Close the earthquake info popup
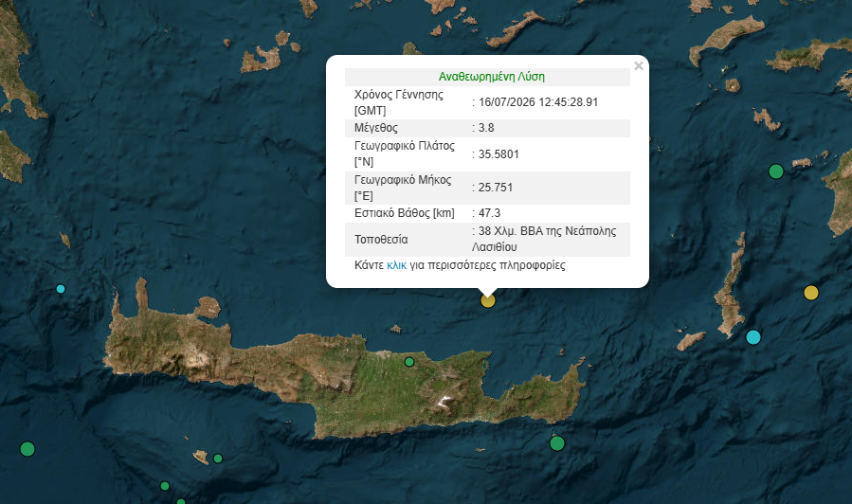Image resolution: width=852 pixels, height=504 pixels. [639, 65]
